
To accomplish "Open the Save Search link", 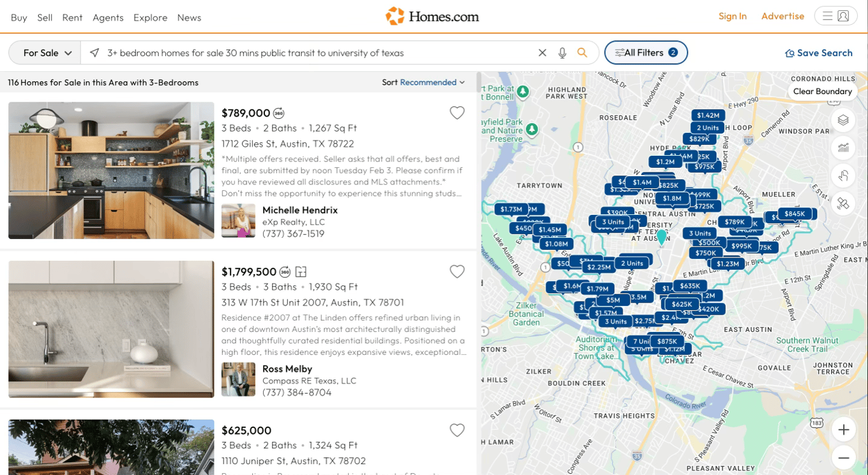I will click(819, 53).
